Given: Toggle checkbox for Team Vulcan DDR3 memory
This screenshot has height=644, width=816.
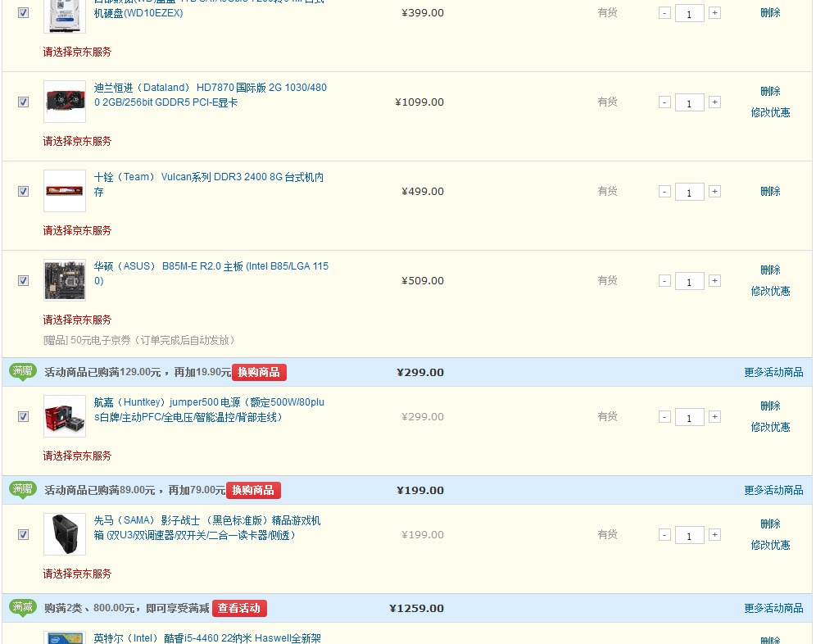Looking at the screenshot, I should (x=24, y=192).
